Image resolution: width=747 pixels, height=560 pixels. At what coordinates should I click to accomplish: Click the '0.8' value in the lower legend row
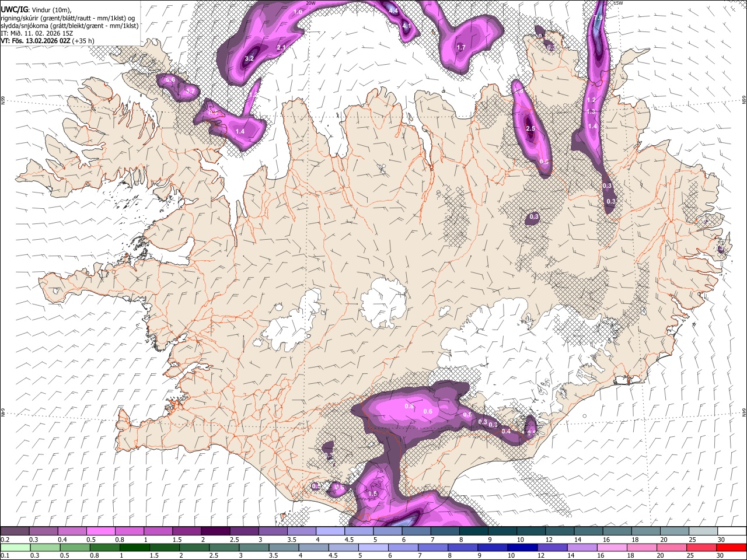[94, 556]
